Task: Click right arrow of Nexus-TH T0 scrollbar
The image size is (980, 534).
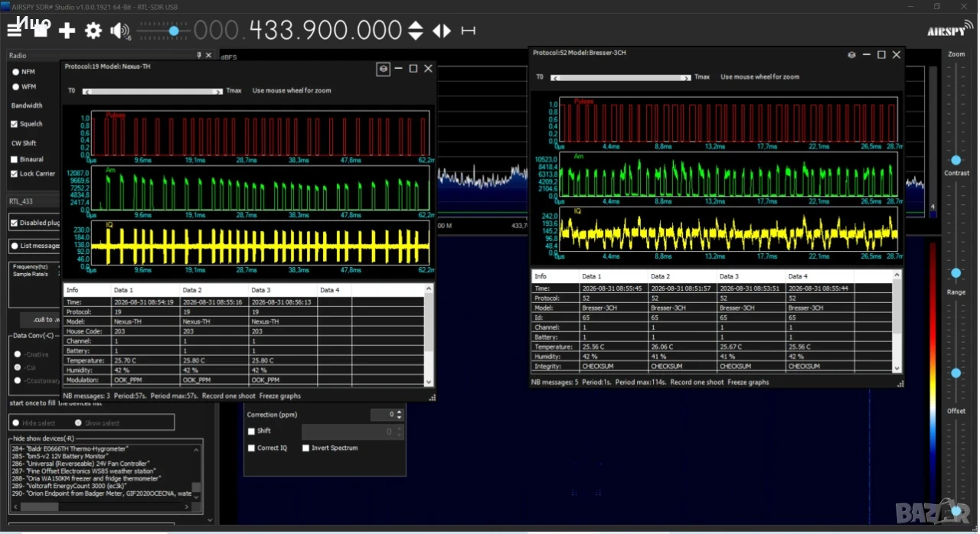Action: tap(219, 91)
